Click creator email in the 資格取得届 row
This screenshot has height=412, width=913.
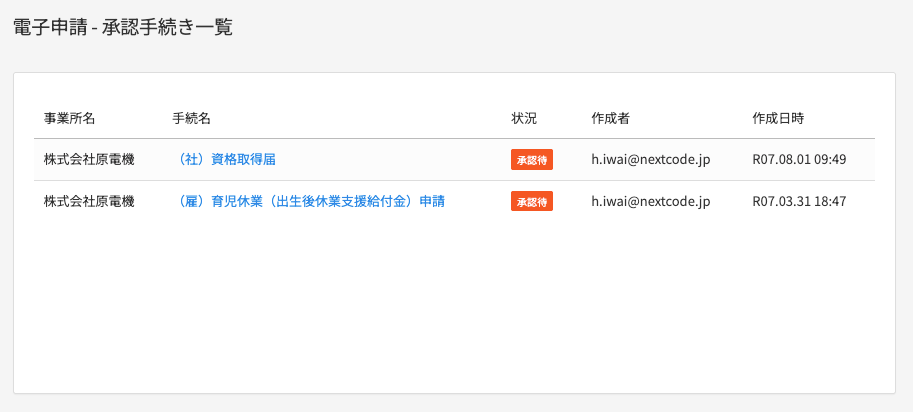[x=651, y=160]
